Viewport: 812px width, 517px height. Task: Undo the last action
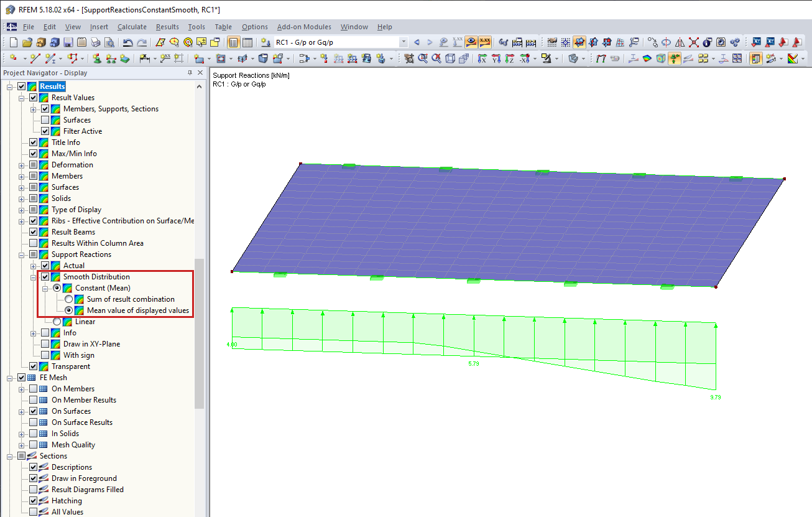128,42
